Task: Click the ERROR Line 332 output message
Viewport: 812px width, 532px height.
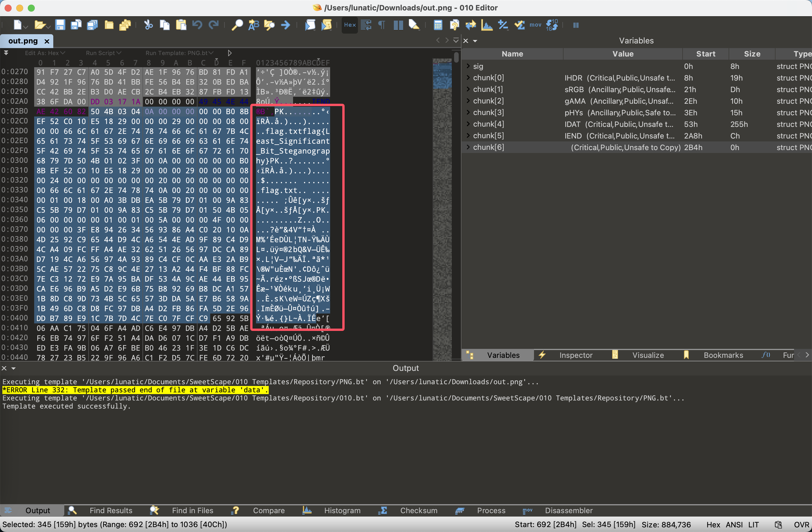Action: [135, 390]
